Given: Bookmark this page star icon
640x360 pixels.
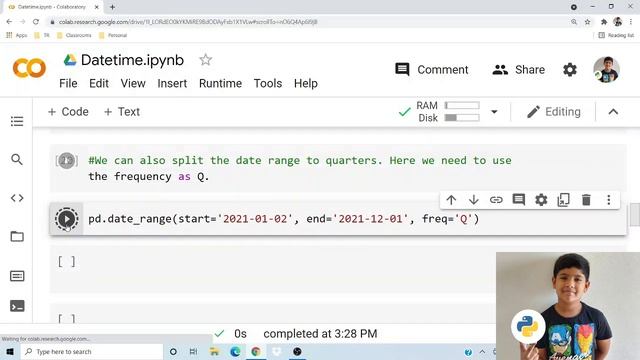Looking at the screenshot, I should tap(587, 22).
